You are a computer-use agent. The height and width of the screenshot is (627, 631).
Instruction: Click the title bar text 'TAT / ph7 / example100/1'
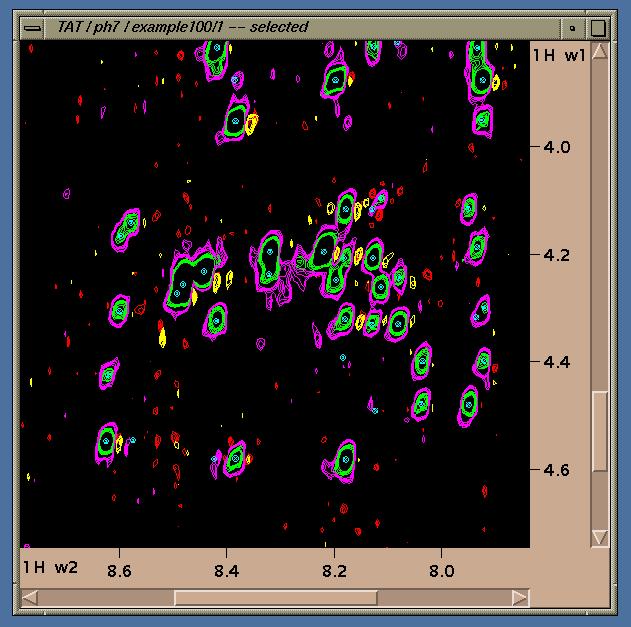168,27
